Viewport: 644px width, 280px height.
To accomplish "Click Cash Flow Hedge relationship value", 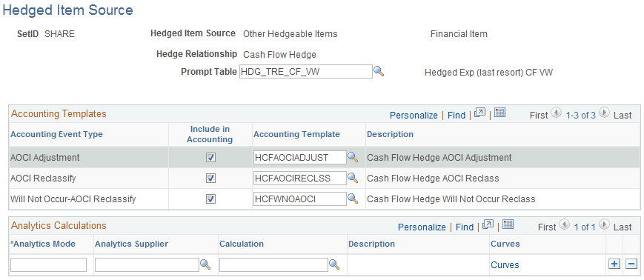I will [x=279, y=55].
